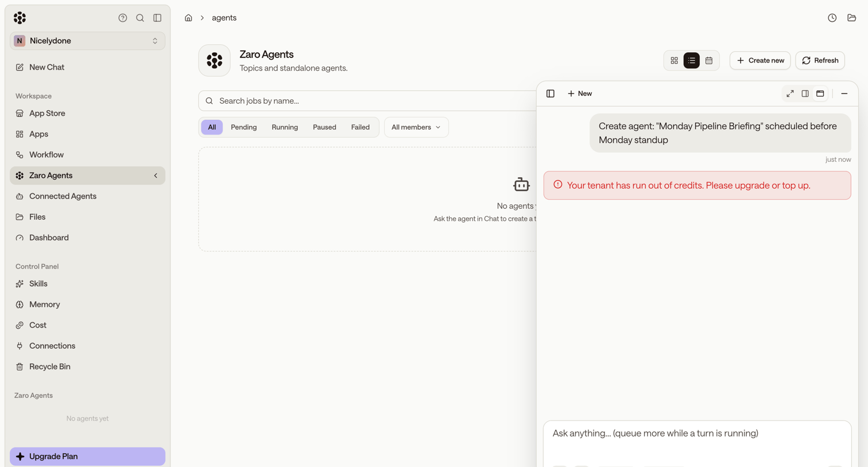Minimize the chat panel
Image resolution: width=868 pixels, height=467 pixels.
coord(844,94)
